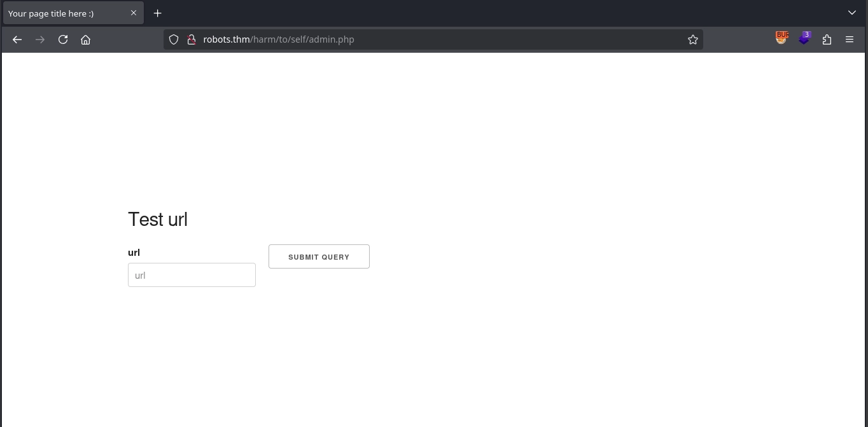Image resolution: width=868 pixels, height=427 pixels.
Task: Open the tracking protection shield panel
Action: pos(173,39)
